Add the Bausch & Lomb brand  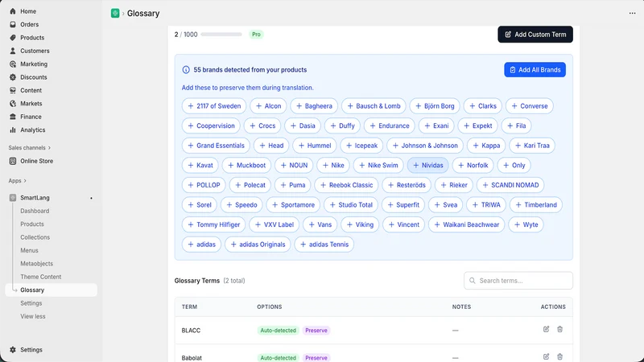tap(374, 106)
